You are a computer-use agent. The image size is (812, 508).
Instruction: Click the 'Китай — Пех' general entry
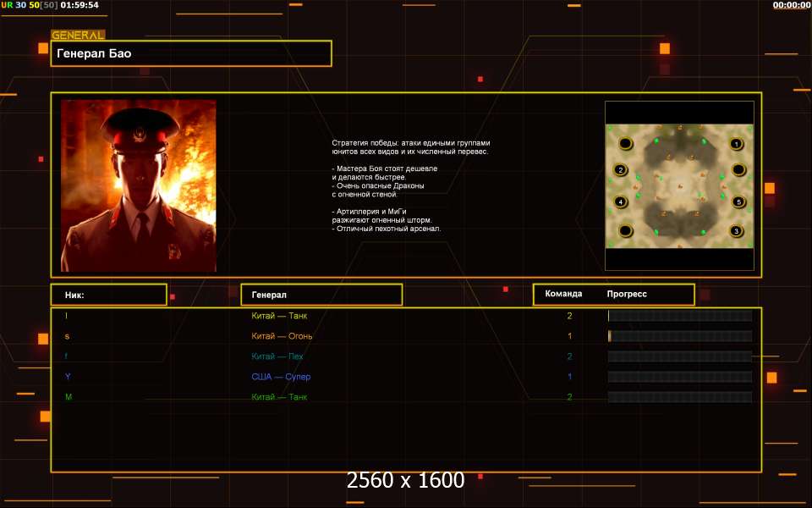point(277,356)
